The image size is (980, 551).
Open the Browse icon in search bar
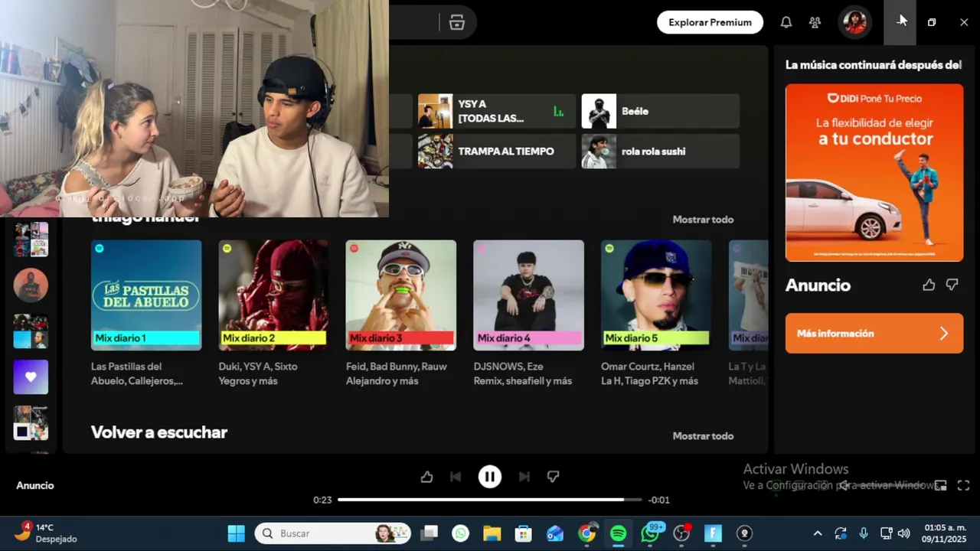pos(457,22)
